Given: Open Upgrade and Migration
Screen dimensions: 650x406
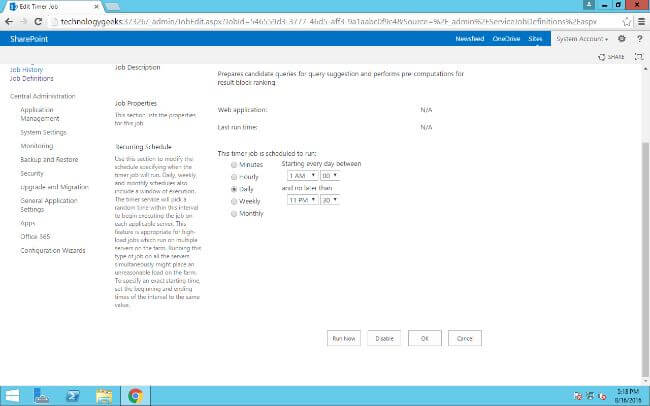Looking at the screenshot, I should 54,187.
